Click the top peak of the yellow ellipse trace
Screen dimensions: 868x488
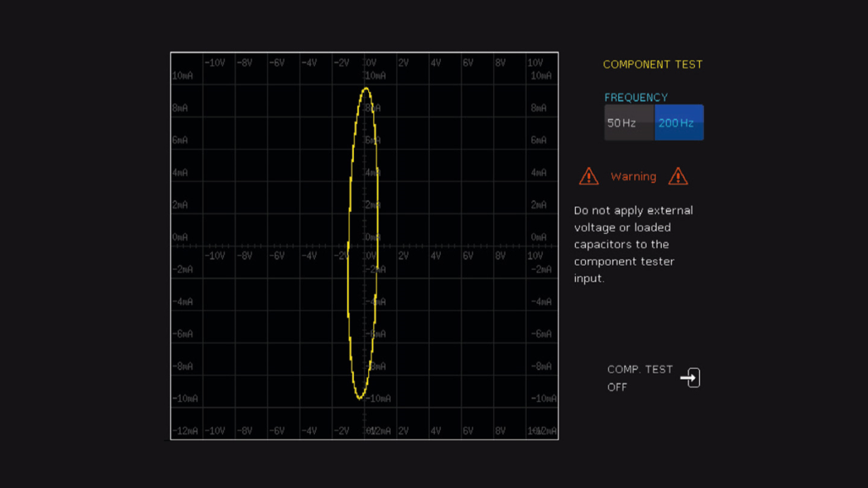pos(366,89)
